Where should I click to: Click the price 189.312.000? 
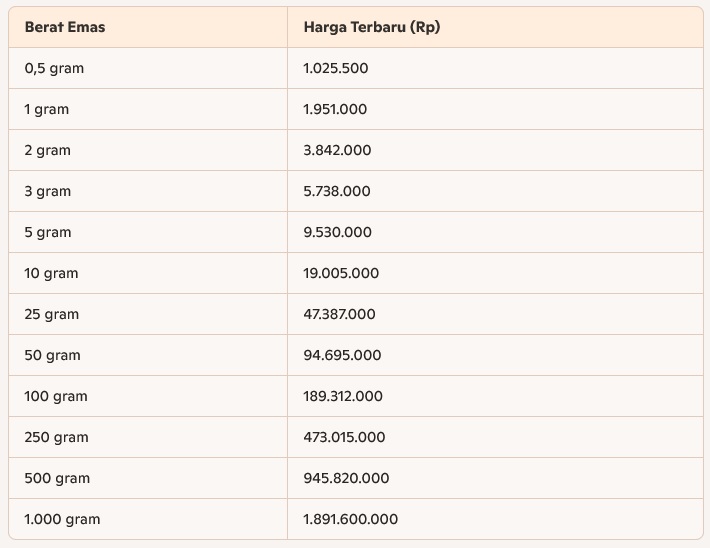click(x=343, y=396)
